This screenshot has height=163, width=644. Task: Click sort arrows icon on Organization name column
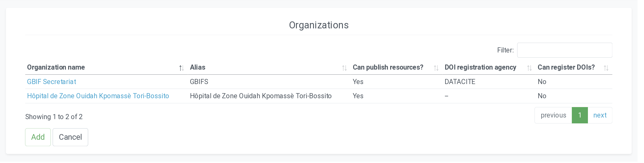(181, 68)
